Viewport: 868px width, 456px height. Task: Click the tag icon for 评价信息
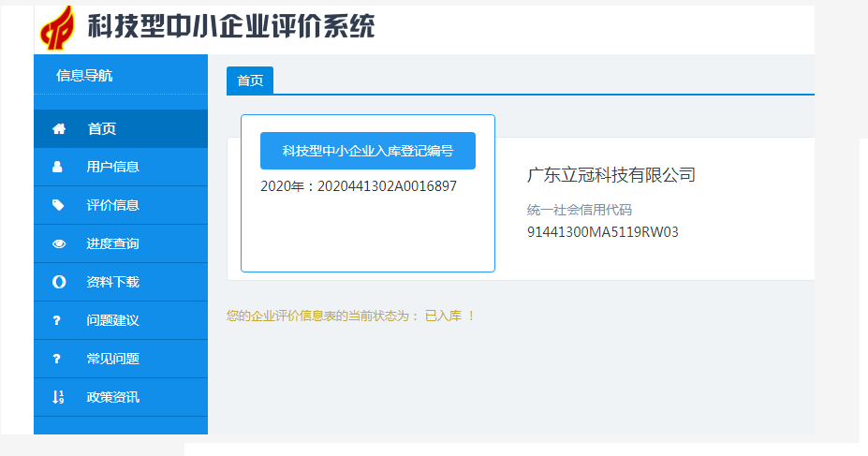click(x=58, y=205)
